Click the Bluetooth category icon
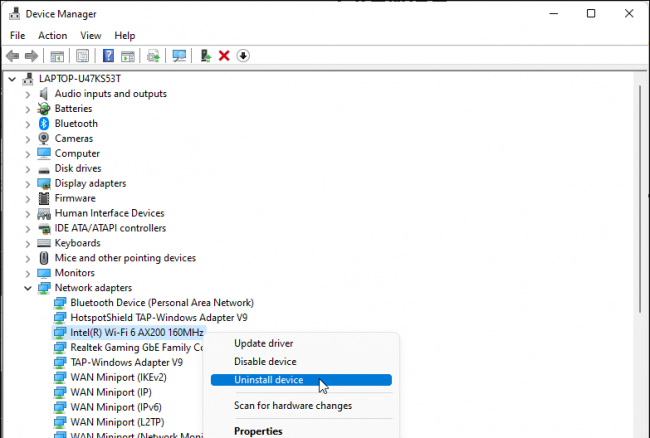This screenshot has width=650, height=438. click(44, 123)
